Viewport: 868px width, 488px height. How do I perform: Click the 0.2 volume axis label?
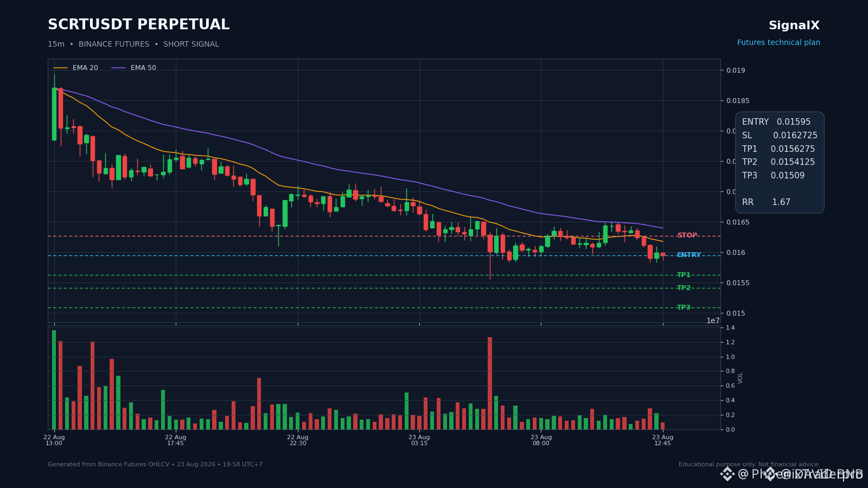point(730,415)
